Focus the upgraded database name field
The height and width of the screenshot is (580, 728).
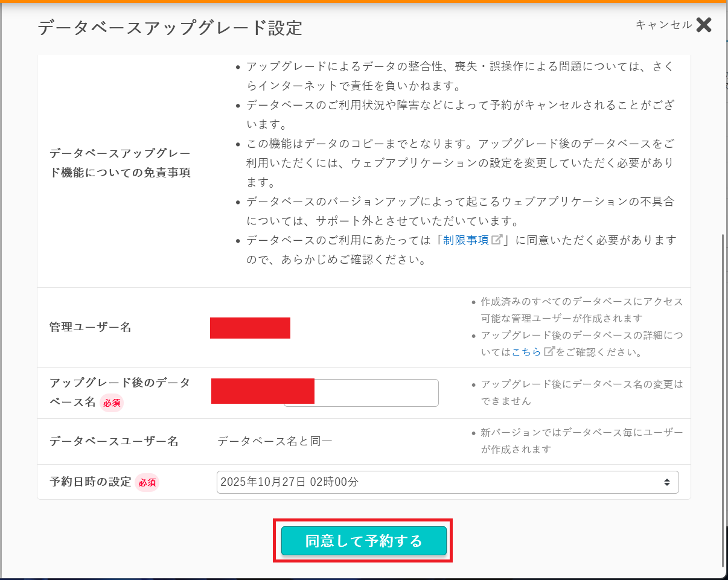coord(375,393)
